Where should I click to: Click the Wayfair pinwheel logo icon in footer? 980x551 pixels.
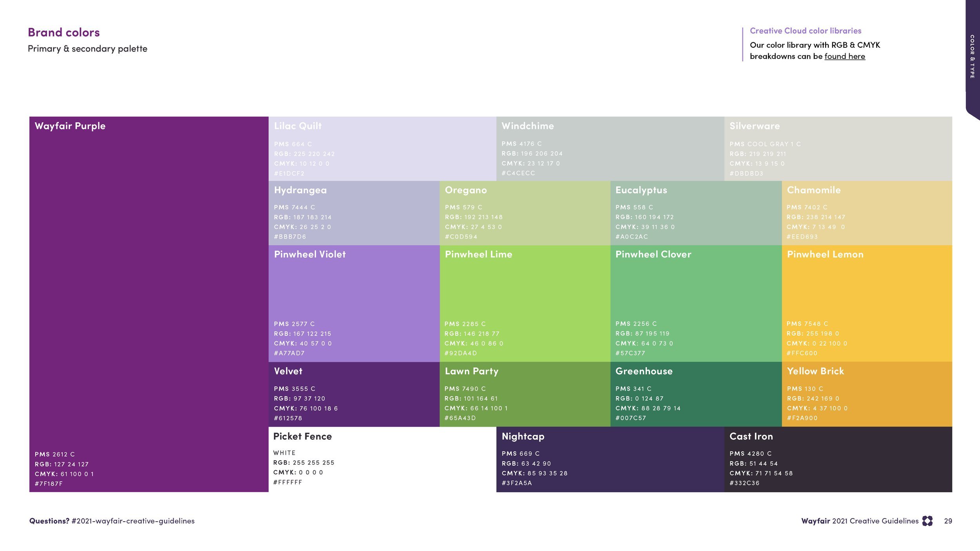(x=927, y=521)
